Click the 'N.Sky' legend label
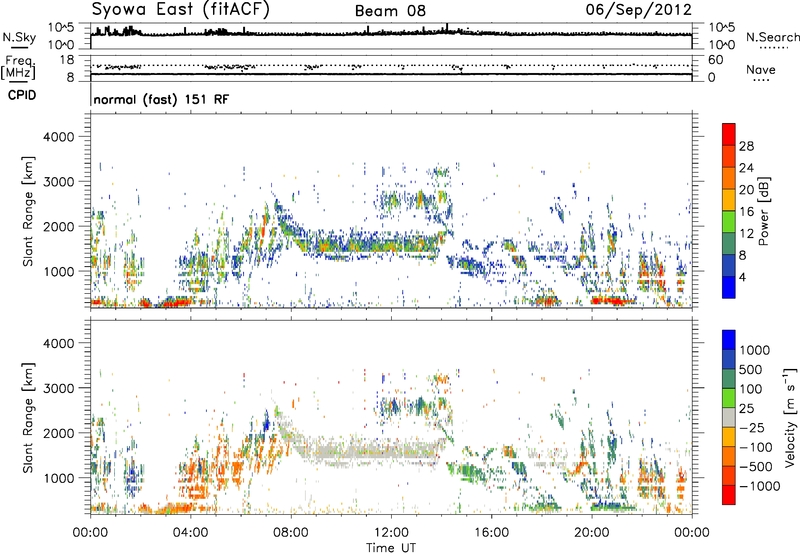This screenshot has width=800, height=554. coord(19,38)
